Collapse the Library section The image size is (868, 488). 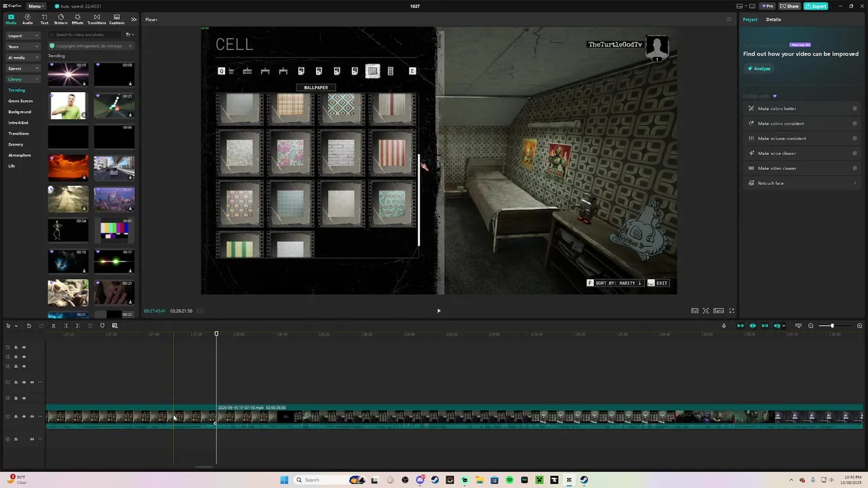[23, 79]
